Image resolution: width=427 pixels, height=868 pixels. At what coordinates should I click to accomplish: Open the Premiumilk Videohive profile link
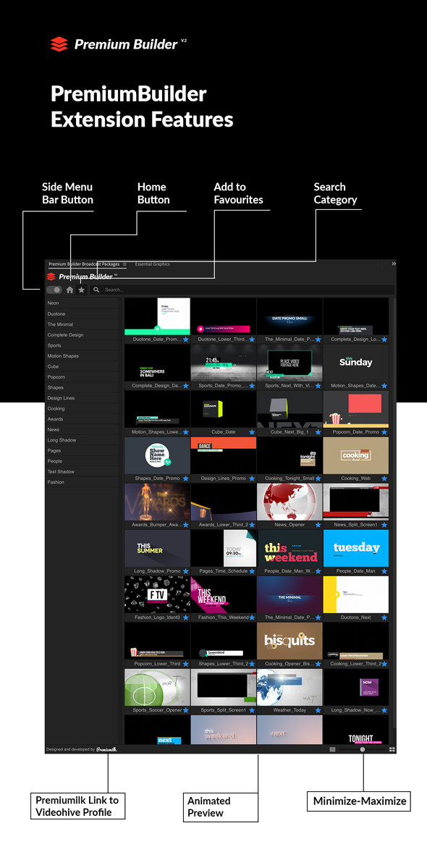(x=106, y=749)
